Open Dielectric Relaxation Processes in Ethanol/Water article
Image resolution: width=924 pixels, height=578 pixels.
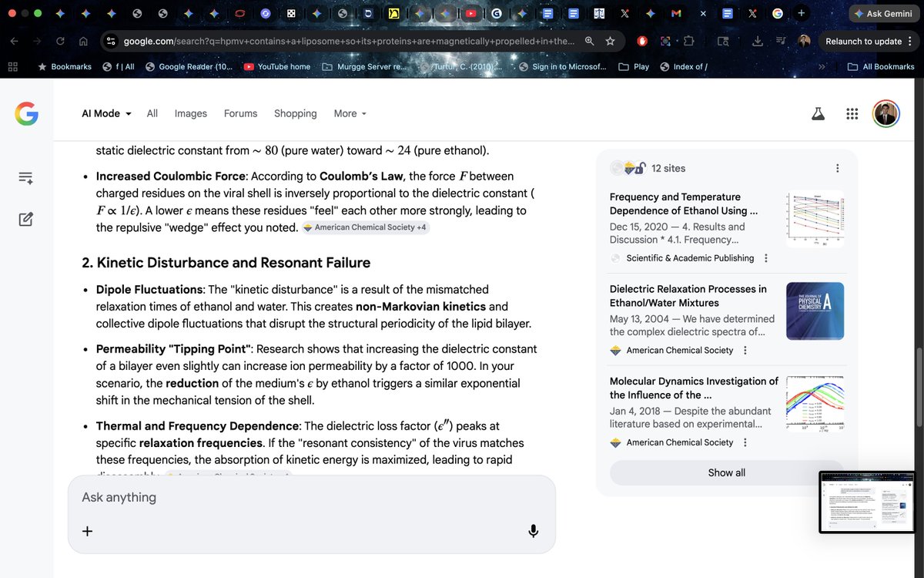coord(688,296)
